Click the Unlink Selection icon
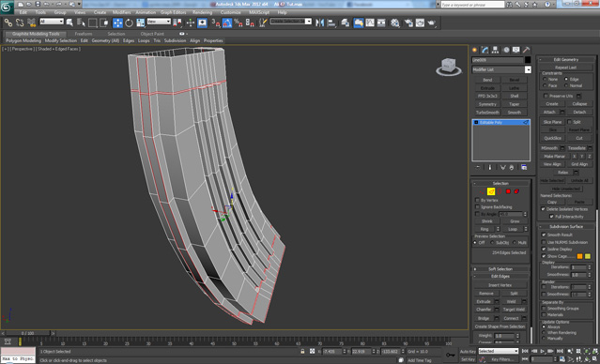Viewport: 600px width, 364px height. pos(20,23)
